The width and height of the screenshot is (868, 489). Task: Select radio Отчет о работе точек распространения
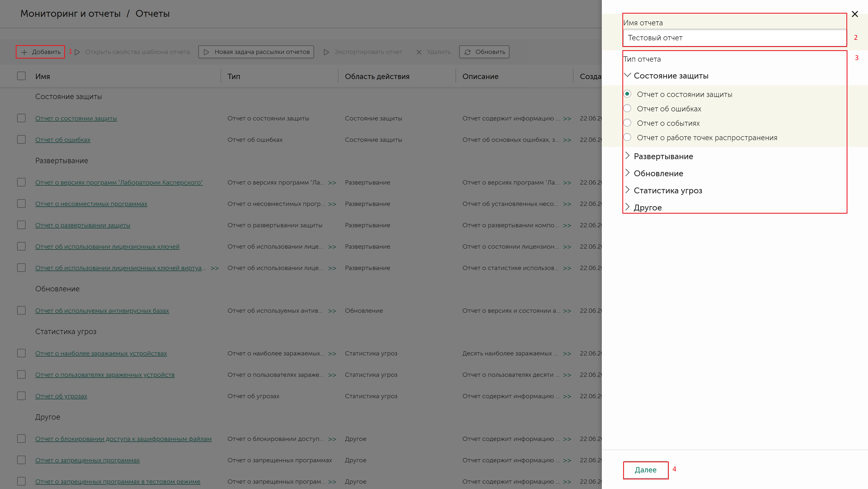[627, 137]
